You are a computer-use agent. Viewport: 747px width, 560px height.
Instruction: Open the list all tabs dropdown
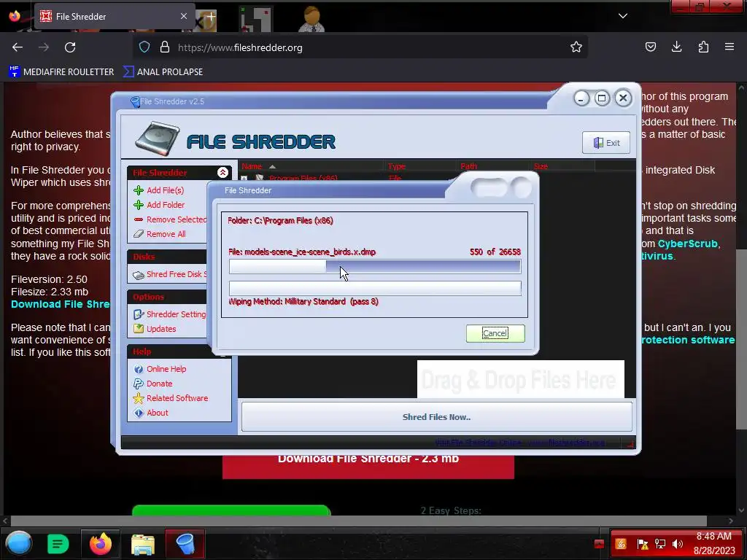point(623,16)
